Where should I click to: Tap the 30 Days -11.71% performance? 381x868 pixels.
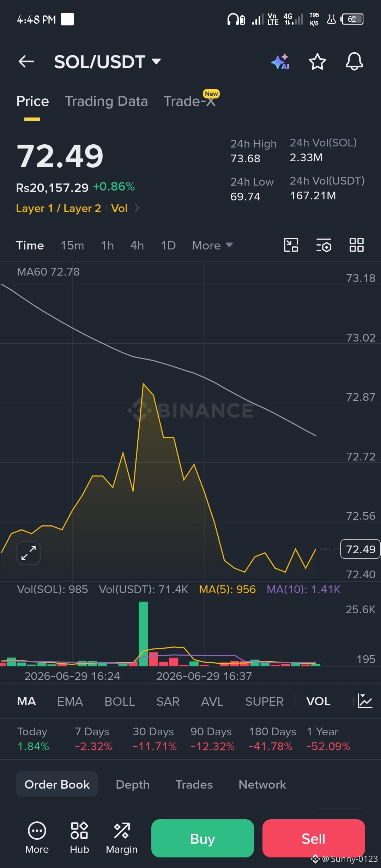[x=154, y=739]
